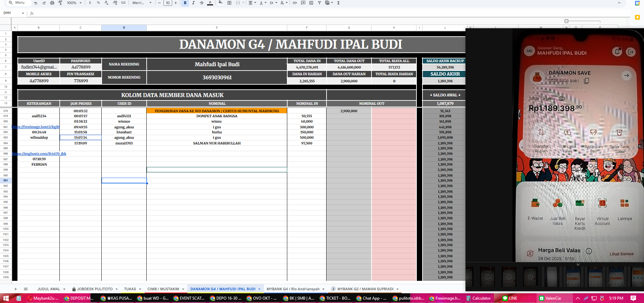Open the text rotation dropdown
644x303 pixels.
(x=284, y=3)
